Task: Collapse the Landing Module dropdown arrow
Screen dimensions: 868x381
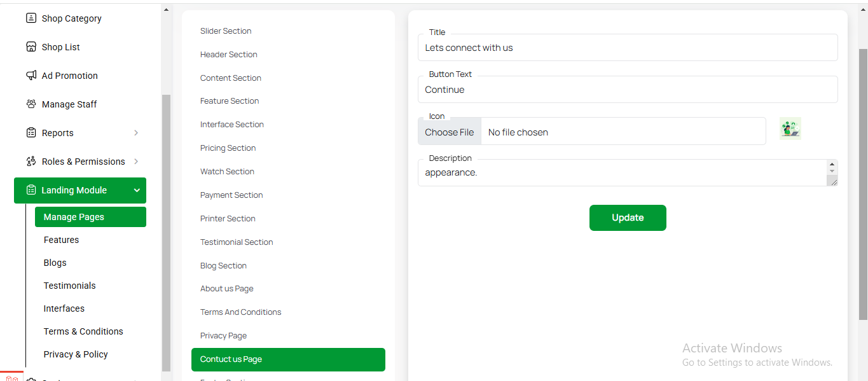Action: coord(137,190)
